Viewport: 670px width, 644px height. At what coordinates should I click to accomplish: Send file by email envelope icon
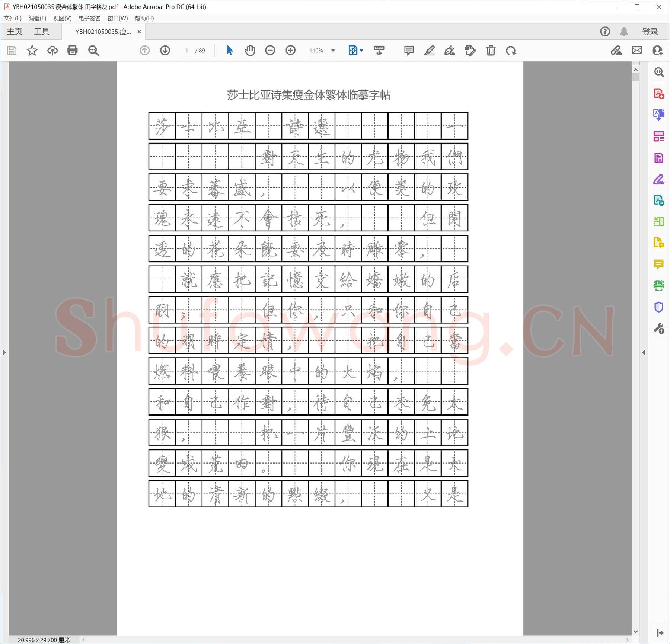tap(637, 50)
